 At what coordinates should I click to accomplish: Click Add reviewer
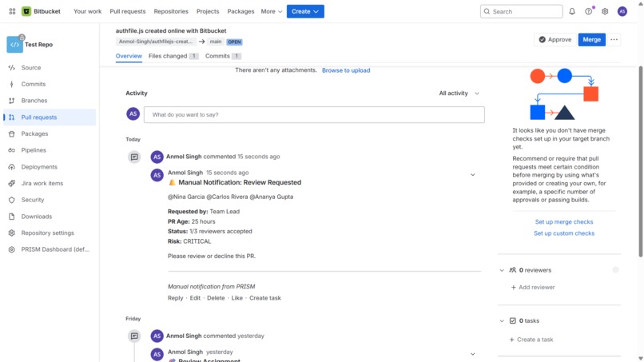click(x=533, y=287)
